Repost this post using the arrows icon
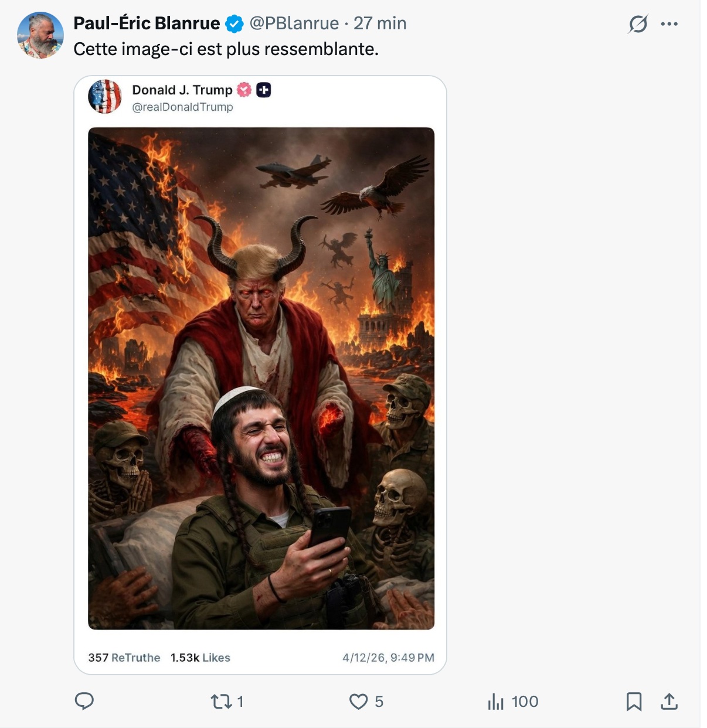 pyautogui.click(x=221, y=701)
